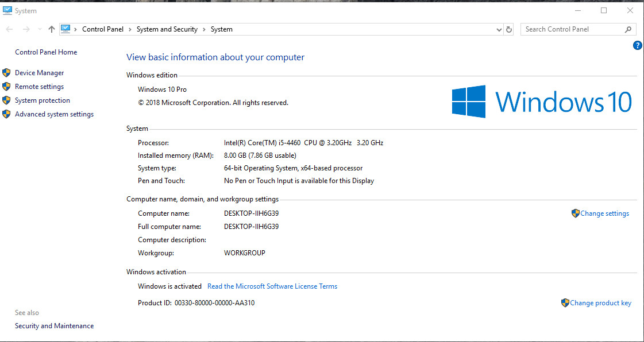
Task: Click the 64-bit Operating System value
Action: click(293, 168)
